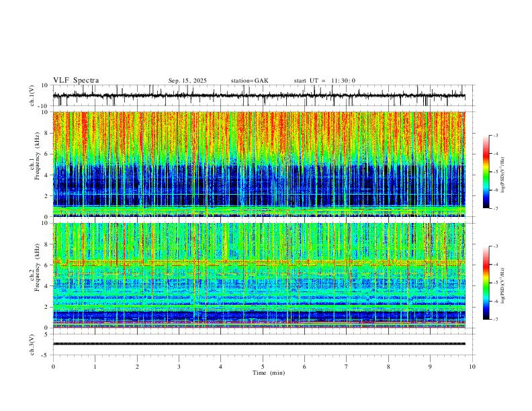
Task: Click the ch.1 voltage waveform trace
Action: pos(259,95)
